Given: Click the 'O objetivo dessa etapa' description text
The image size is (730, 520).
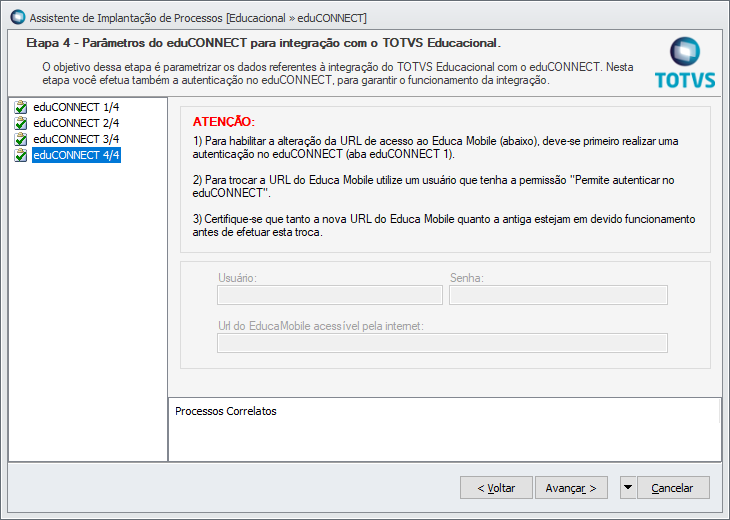Looking at the screenshot, I should [338, 74].
